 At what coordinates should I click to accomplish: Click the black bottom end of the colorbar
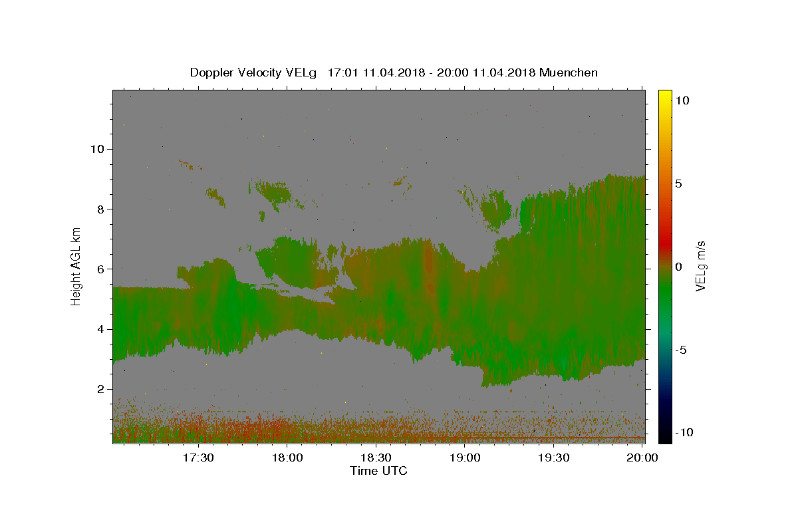665,438
